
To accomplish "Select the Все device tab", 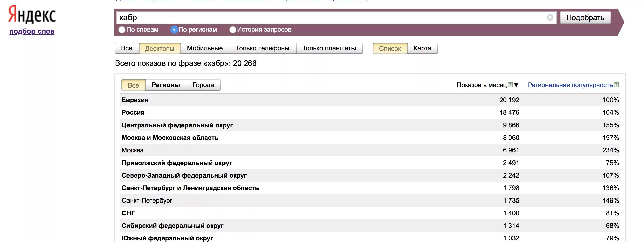I will [x=127, y=48].
